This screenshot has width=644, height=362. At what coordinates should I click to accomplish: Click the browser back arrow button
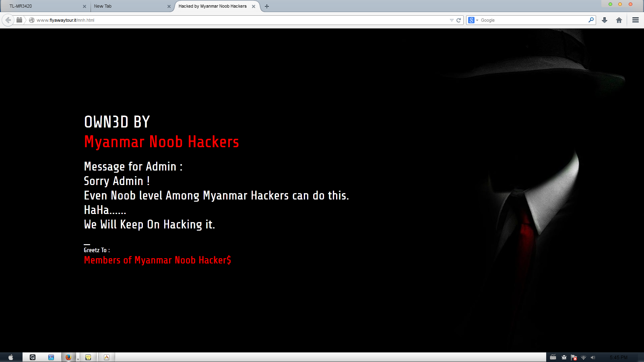click(8, 20)
